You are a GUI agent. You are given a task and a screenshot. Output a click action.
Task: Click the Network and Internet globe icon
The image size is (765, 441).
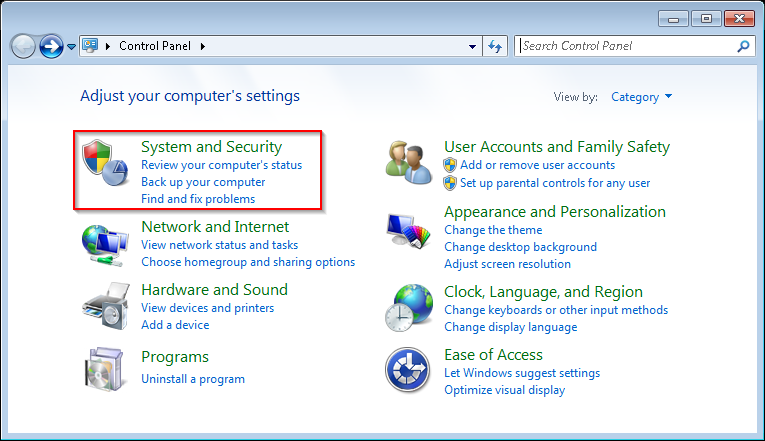point(106,243)
